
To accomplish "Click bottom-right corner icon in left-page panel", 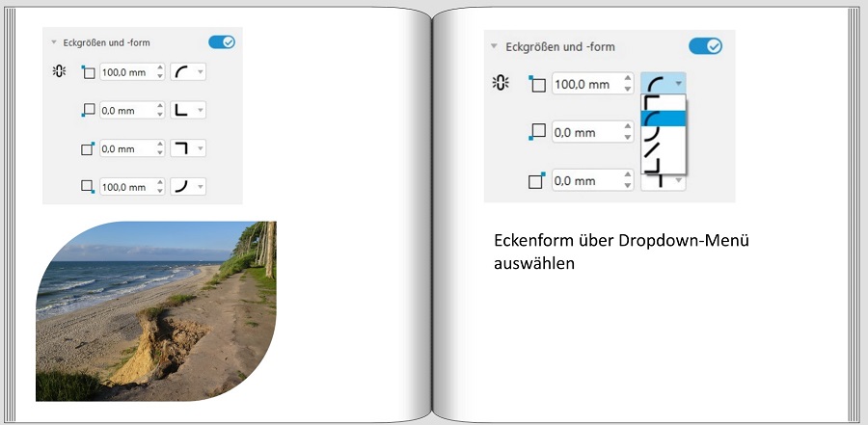I will pyautogui.click(x=88, y=187).
